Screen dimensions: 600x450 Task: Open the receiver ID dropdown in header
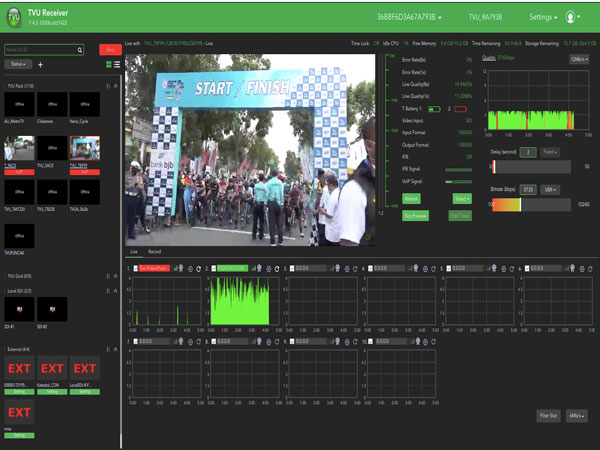tap(409, 17)
